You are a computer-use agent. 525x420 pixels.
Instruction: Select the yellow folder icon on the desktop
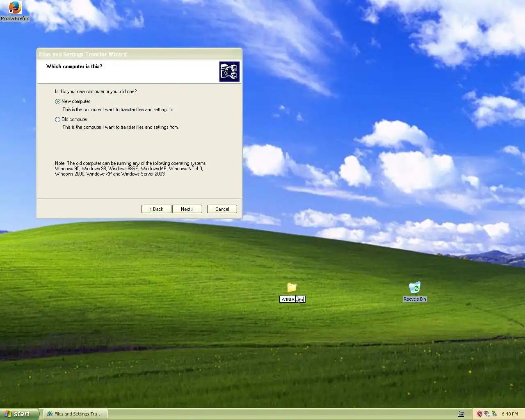click(292, 288)
